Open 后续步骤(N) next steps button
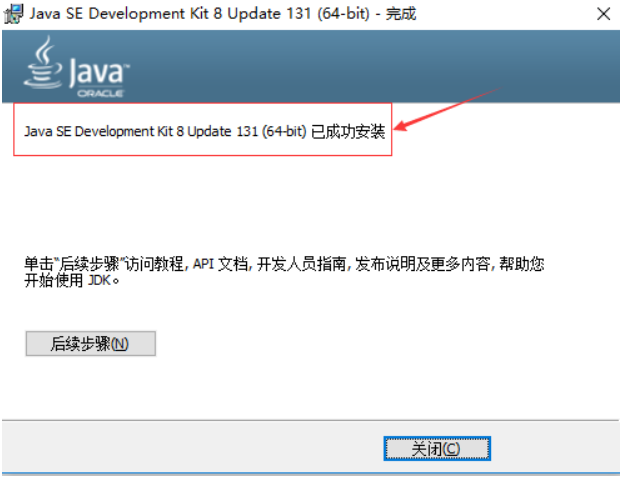 (x=91, y=344)
